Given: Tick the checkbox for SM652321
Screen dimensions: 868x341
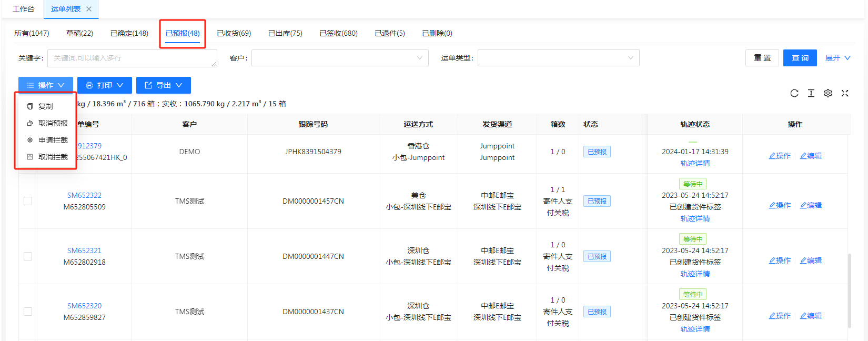Looking at the screenshot, I should 28,256.
